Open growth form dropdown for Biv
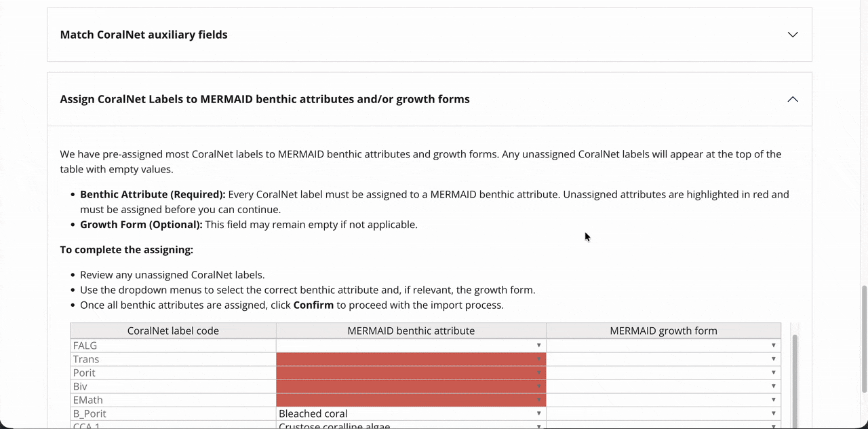 click(x=773, y=386)
